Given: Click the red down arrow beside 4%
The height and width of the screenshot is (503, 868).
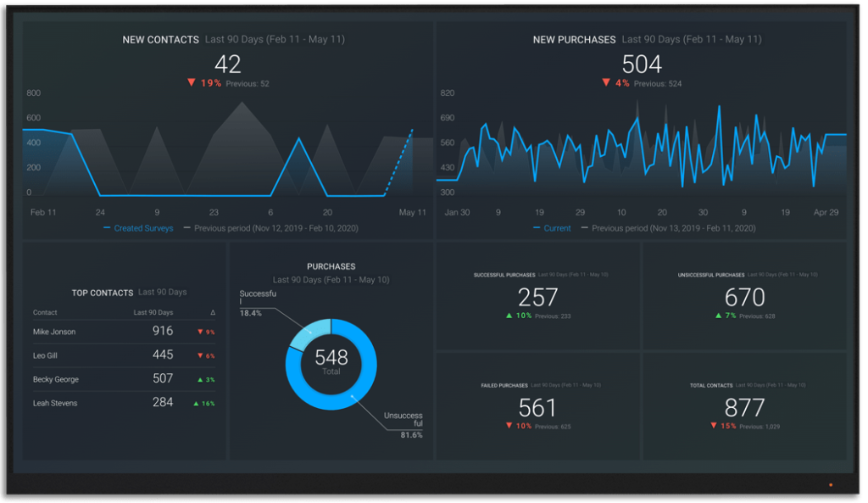Looking at the screenshot, I should 606,83.
